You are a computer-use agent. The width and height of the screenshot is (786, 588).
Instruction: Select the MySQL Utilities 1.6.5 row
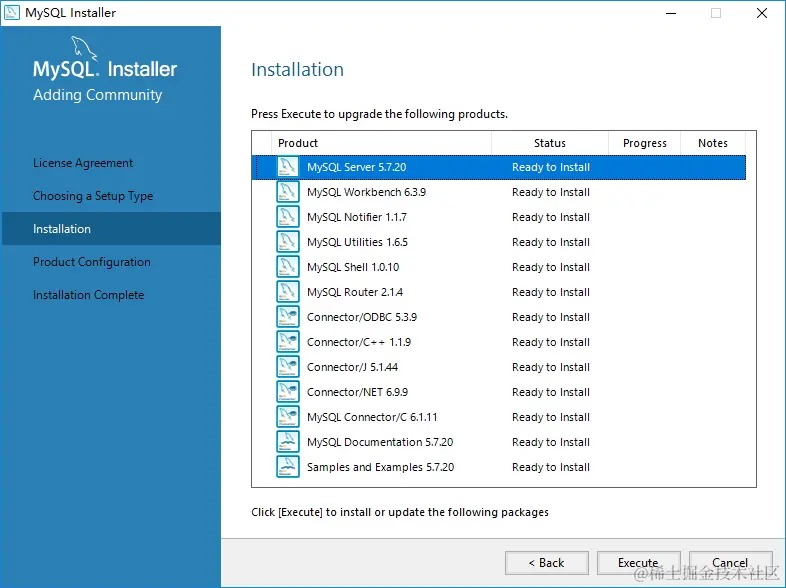[499, 242]
